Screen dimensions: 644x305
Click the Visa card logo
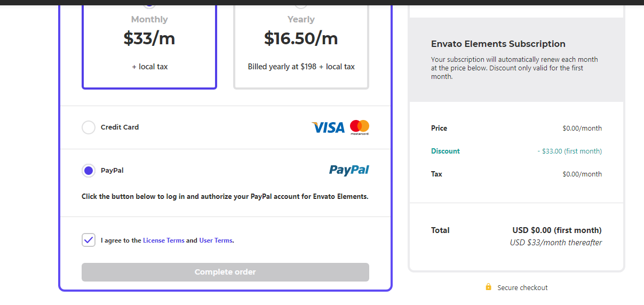(328, 127)
